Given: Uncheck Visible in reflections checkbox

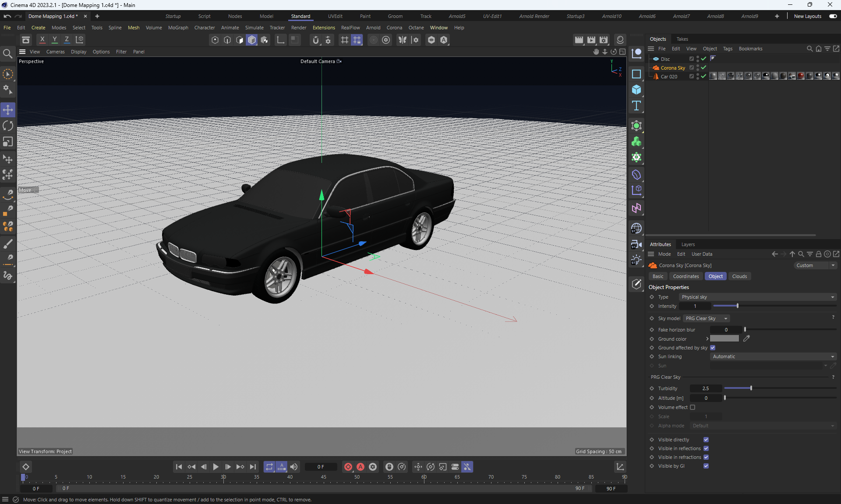Looking at the screenshot, I should pos(706,448).
